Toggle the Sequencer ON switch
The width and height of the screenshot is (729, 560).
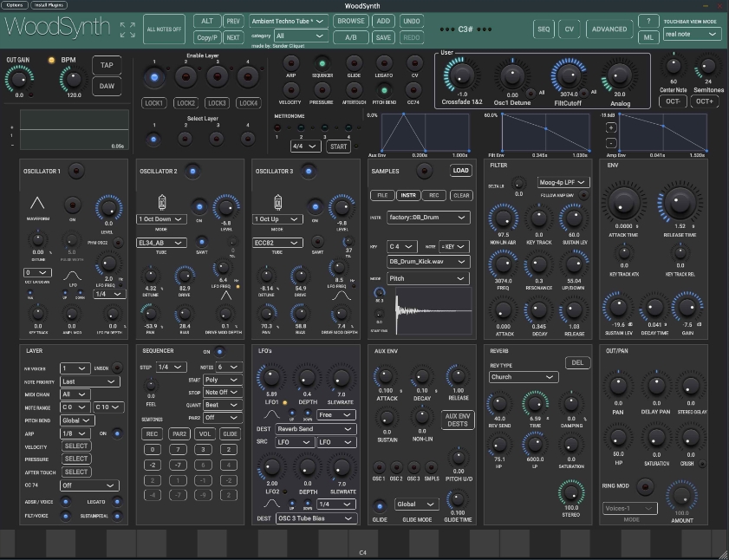[x=220, y=352]
